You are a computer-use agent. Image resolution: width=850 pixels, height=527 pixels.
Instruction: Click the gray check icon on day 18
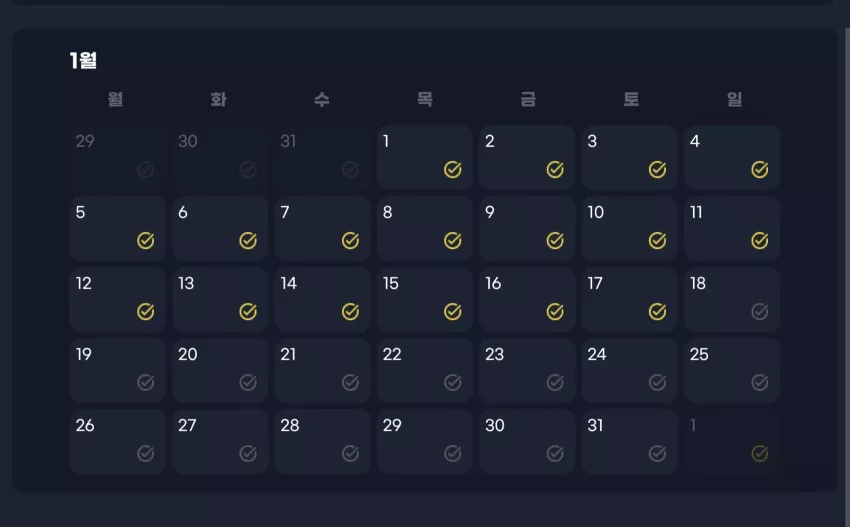759,311
